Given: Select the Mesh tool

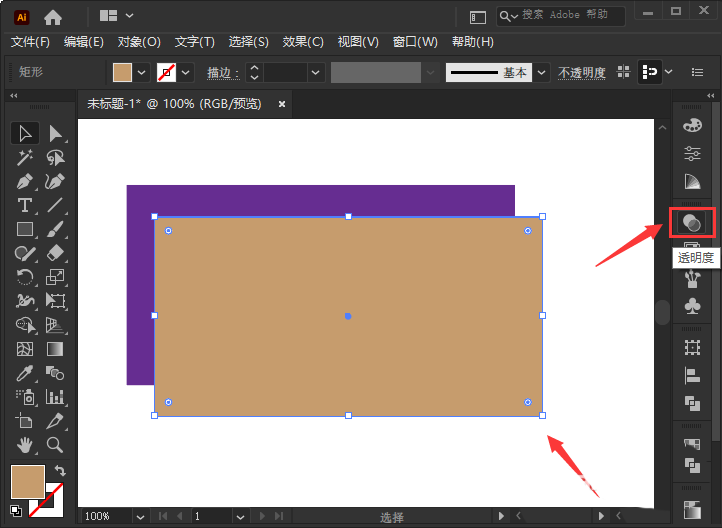Looking at the screenshot, I should (x=25, y=349).
